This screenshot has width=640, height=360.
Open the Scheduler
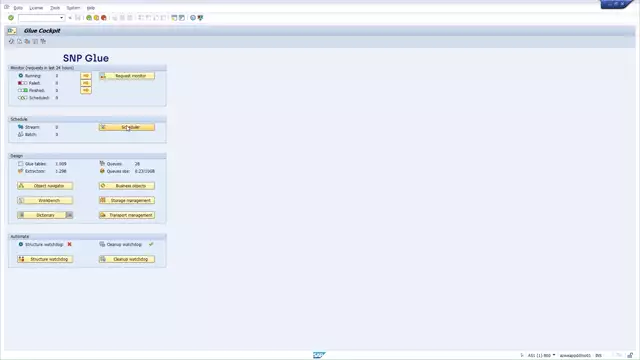127,127
